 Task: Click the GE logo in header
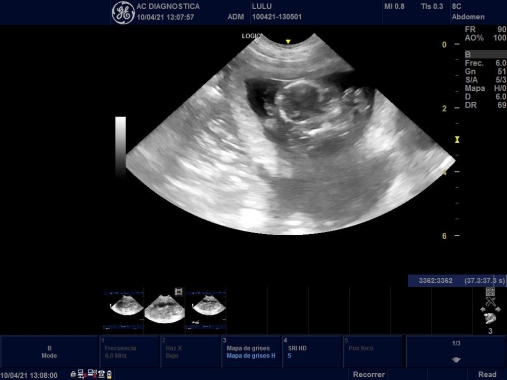coord(123,13)
